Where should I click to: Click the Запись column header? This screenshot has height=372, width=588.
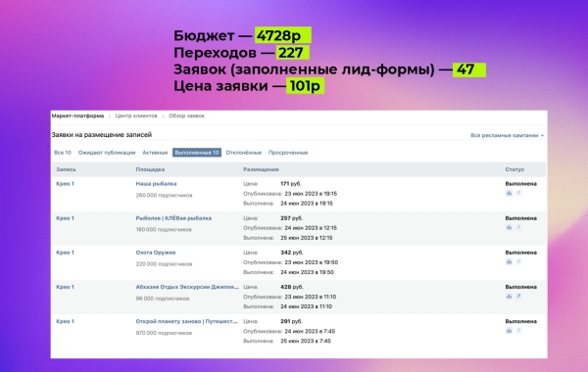click(x=66, y=169)
